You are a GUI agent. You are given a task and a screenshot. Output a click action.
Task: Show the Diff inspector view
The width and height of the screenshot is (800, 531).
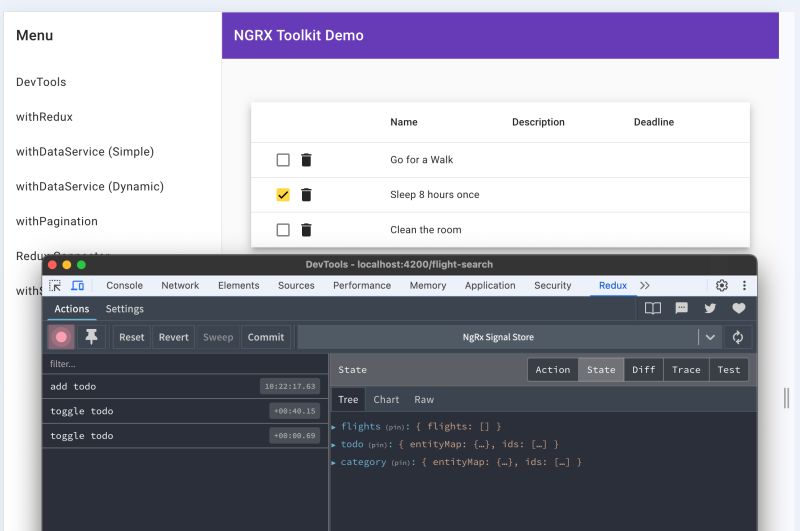pos(643,370)
